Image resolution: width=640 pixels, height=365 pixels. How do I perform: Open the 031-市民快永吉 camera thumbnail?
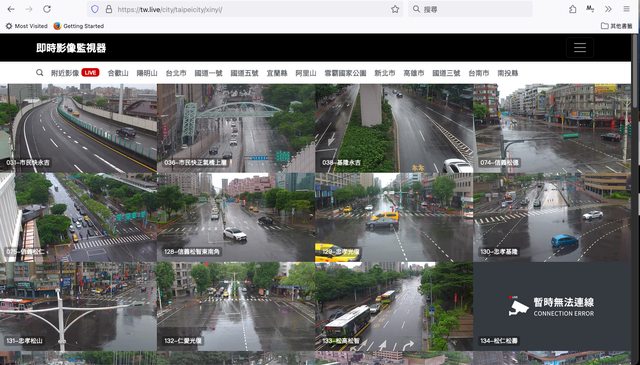(x=78, y=128)
